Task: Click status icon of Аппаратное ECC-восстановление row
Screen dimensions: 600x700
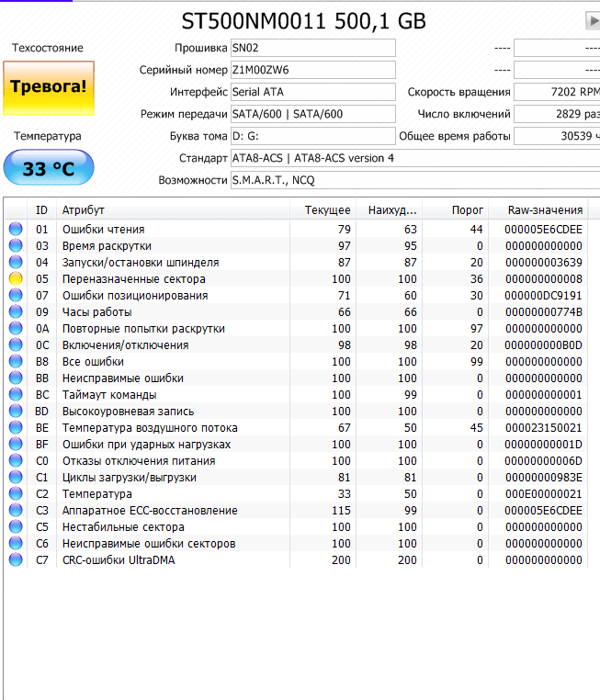Action: click(x=16, y=510)
